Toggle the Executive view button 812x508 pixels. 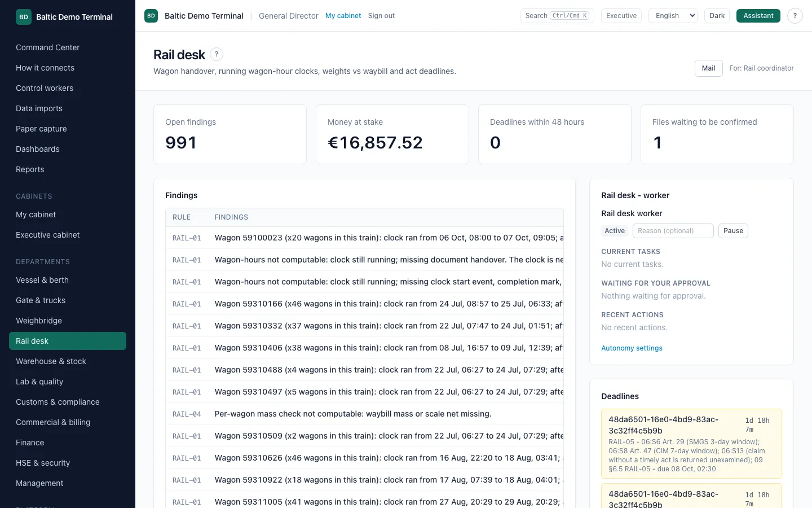(621, 16)
